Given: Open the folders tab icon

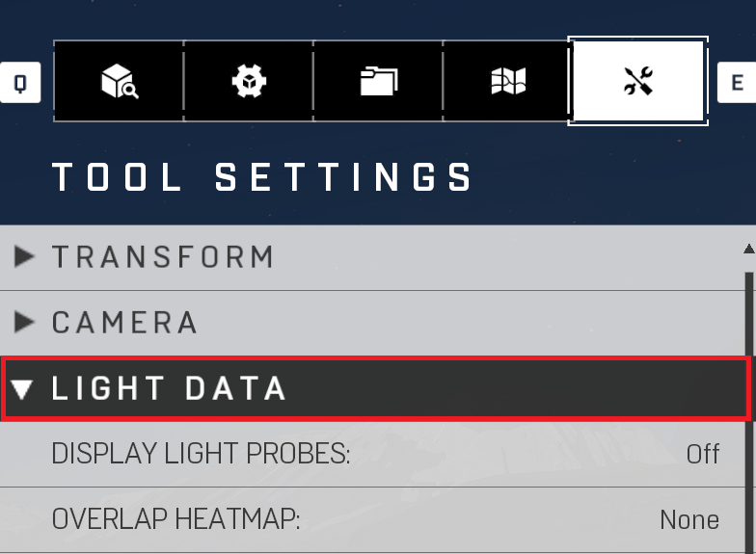Looking at the screenshot, I should tap(378, 81).
